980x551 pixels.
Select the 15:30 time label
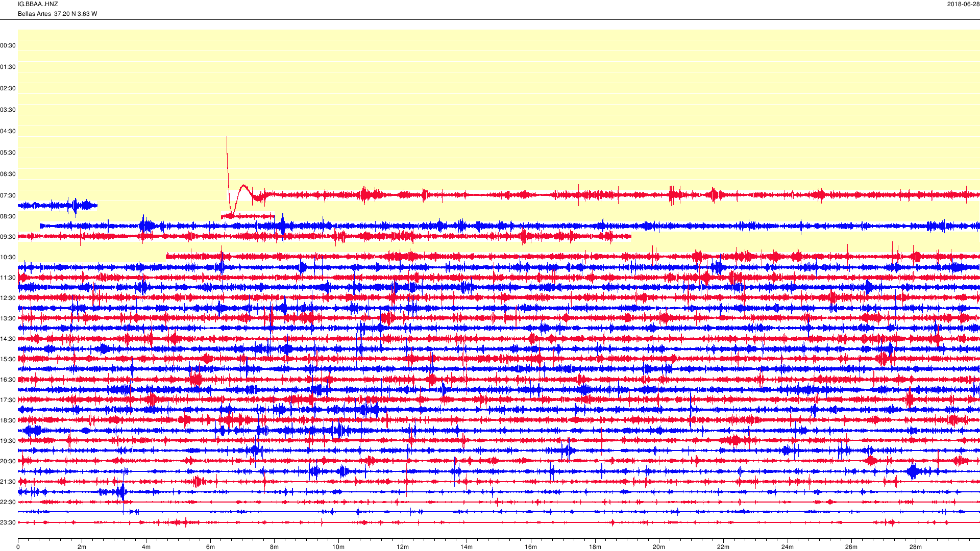click(8, 359)
